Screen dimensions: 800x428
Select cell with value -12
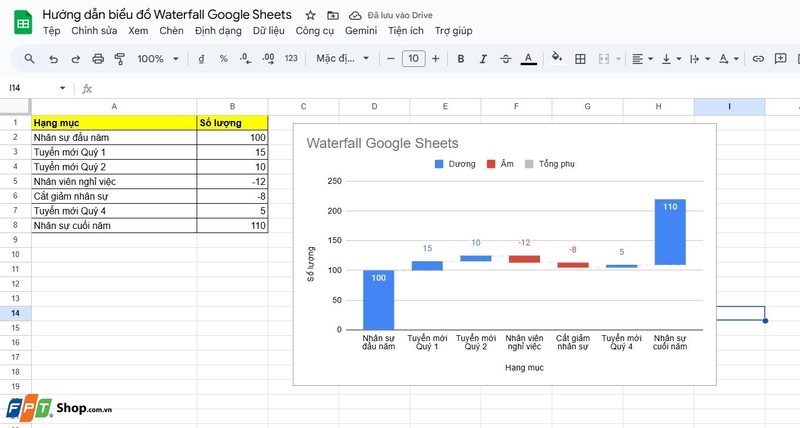pyautogui.click(x=232, y=182)
